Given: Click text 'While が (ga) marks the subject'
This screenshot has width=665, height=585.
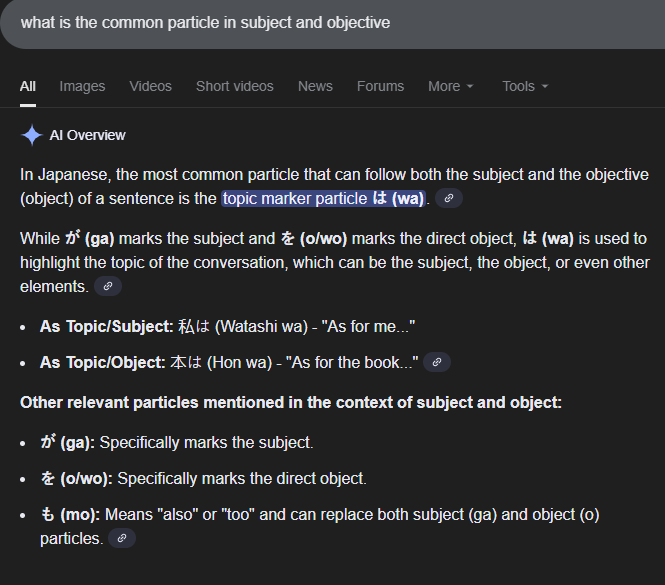Looking at the screenshot, I should point(148,239).
